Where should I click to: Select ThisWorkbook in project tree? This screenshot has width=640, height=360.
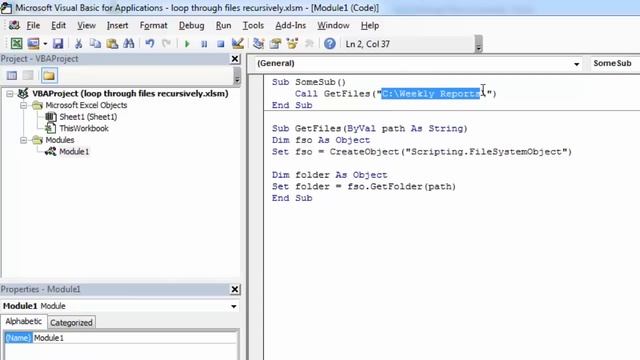click(x=84, y=128)
